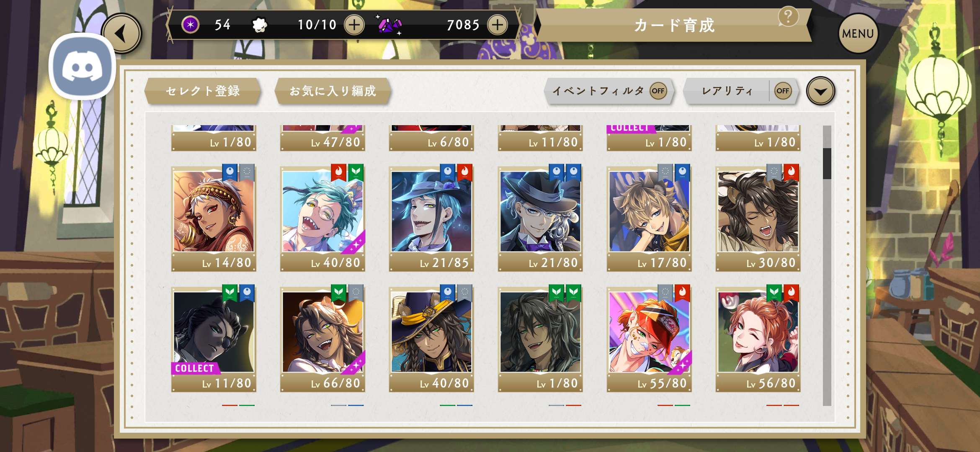Toggle the イベントフィルタ OFF switch
Viewport: 980px width, 452px height.
(658, 91)
